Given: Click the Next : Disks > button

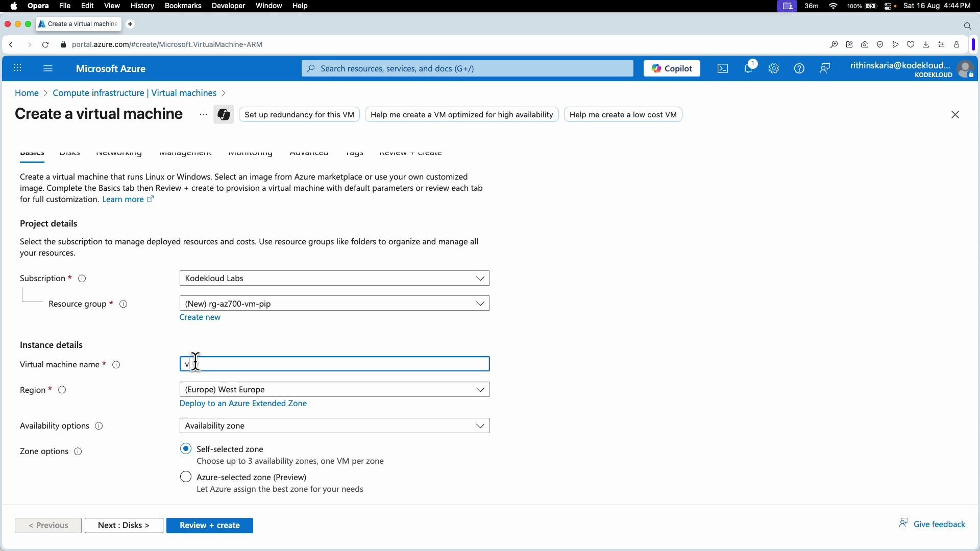Looking at the screenshot, I should (x=124, y=525).
